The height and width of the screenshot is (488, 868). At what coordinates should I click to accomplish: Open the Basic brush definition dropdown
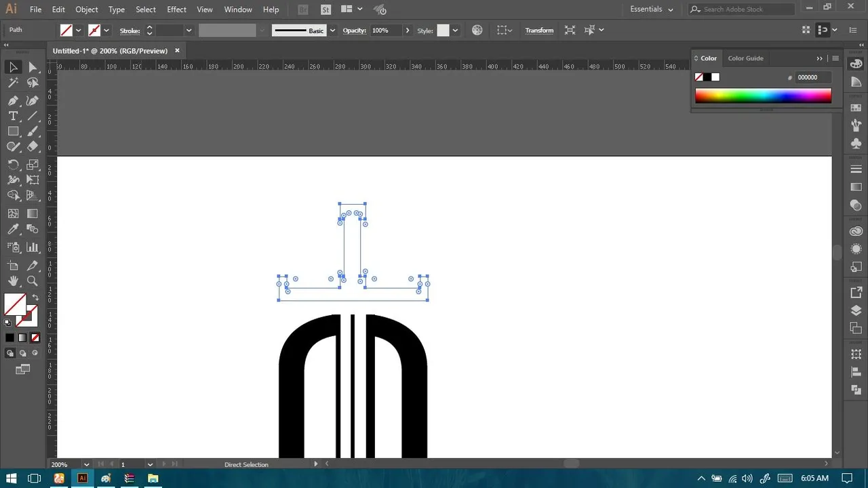click(332, 30)
